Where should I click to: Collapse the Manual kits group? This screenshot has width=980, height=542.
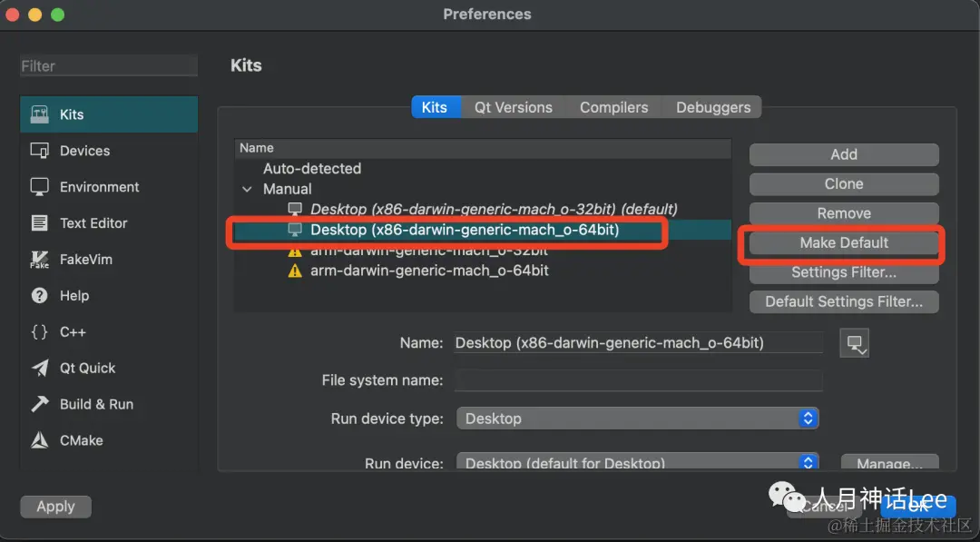(248, 189)
